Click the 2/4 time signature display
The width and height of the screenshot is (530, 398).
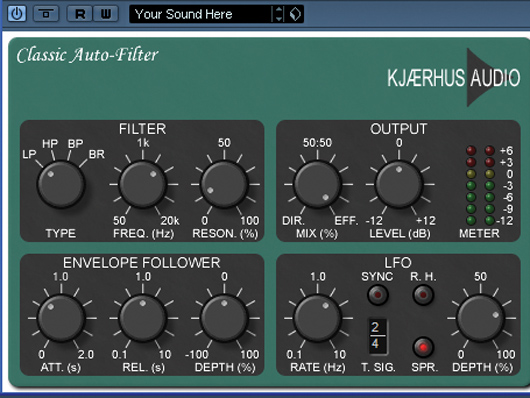point(377,336)
